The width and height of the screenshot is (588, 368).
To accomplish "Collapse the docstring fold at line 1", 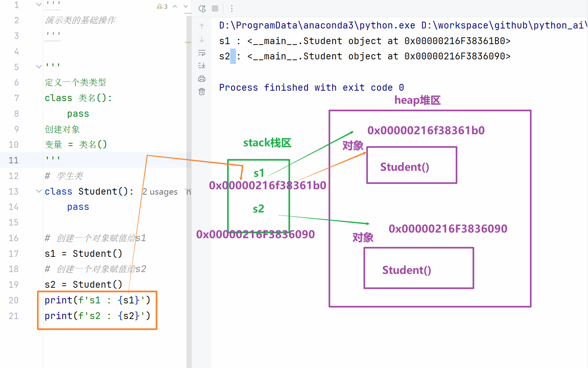I will click(39, 4).
